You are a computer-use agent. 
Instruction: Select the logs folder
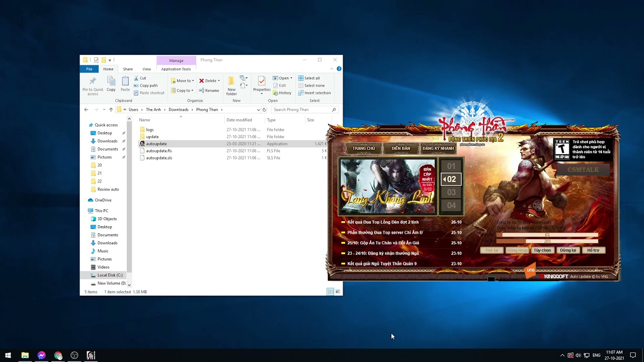(x=150, y=130)
